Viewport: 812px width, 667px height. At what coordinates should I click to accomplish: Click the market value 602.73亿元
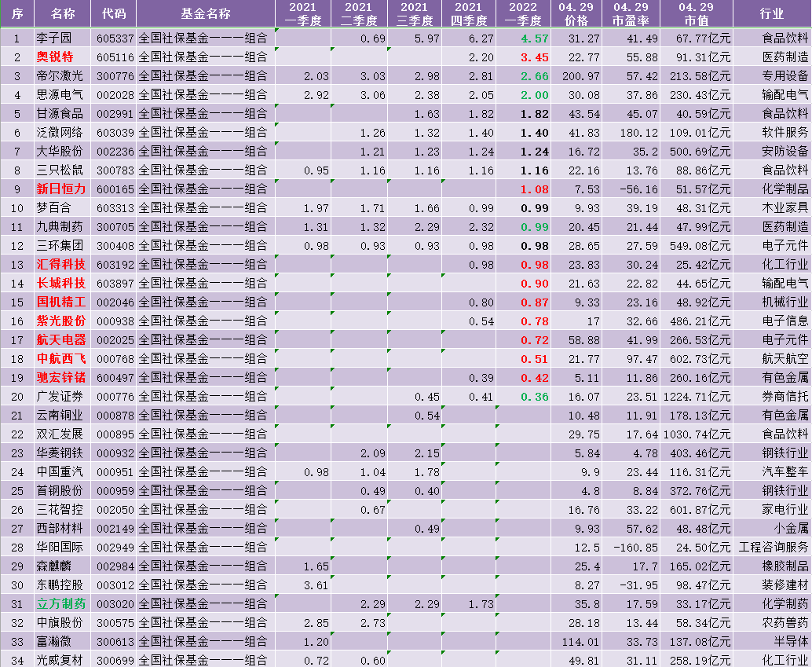[700, 359]
